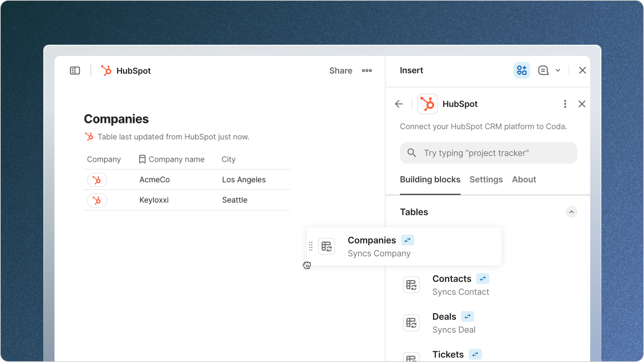Select the Company name column header

click(x=176, y=159)
